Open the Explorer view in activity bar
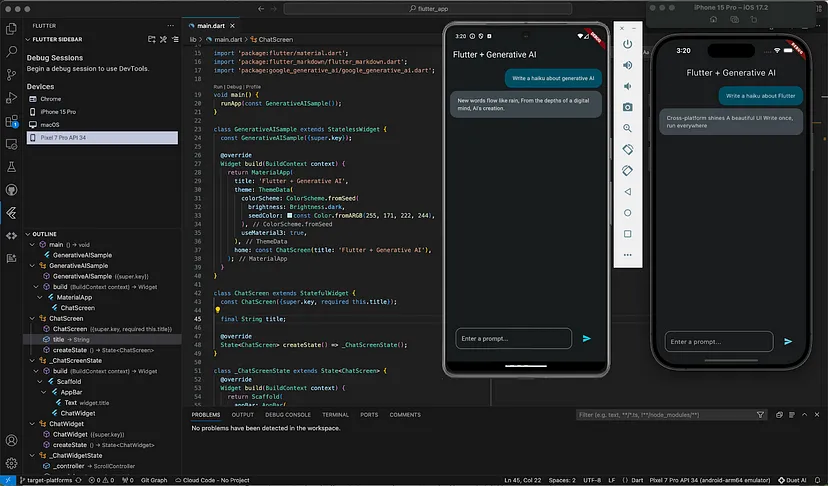 pos(11,29)
